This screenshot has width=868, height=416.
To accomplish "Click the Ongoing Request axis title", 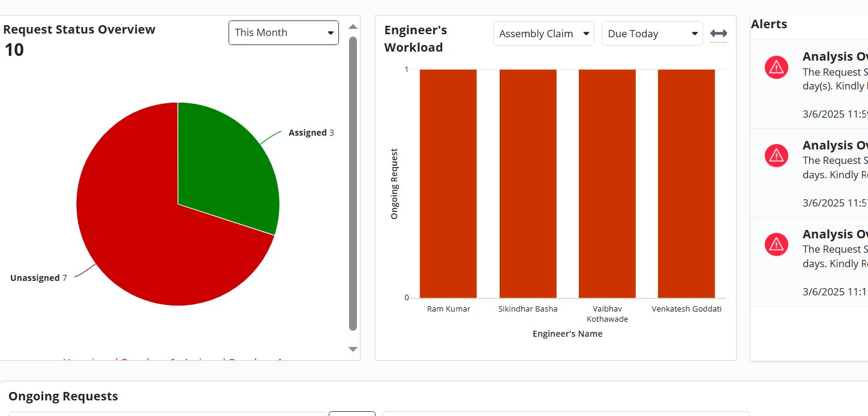I will click(x=394, y=184).
